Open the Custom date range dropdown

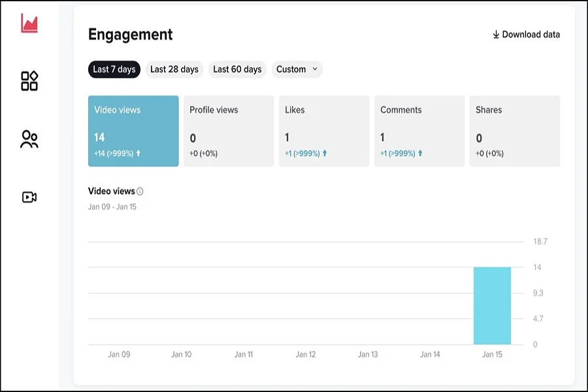pos(297,69)
